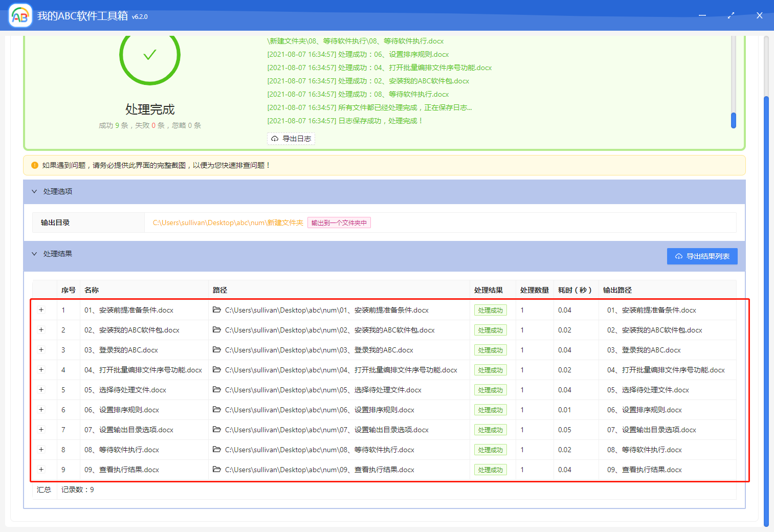
Task: Click the green checkmark completion icon
Action: tap(149, 56)
